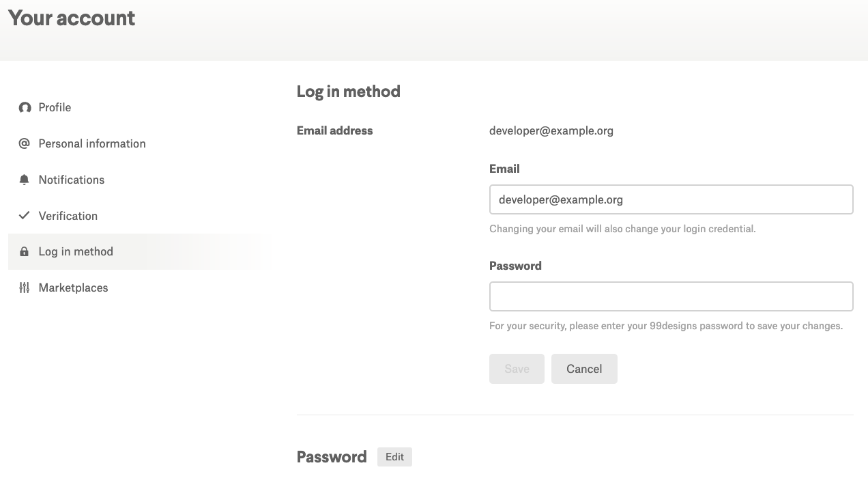868x487 pixels.
Task: Click the Notifications bell icon
Action: point(25,180)
